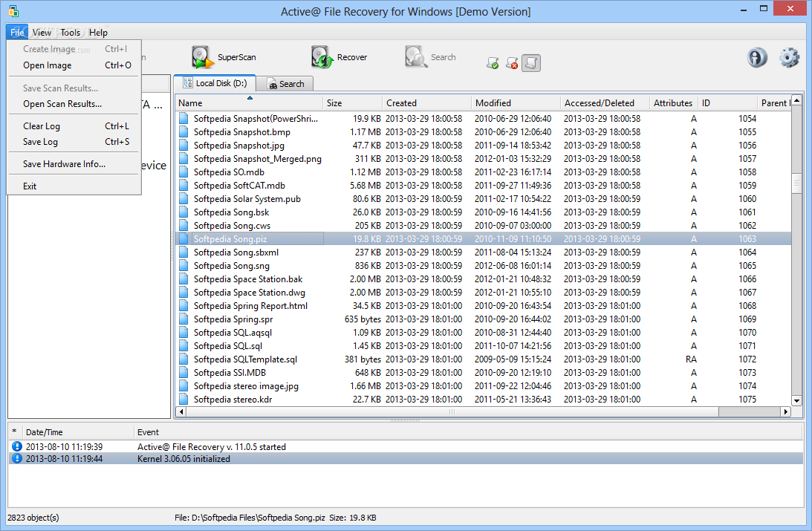Sort file list by Accessed/Deleted column
812x531 pixels.
(605, 103)
